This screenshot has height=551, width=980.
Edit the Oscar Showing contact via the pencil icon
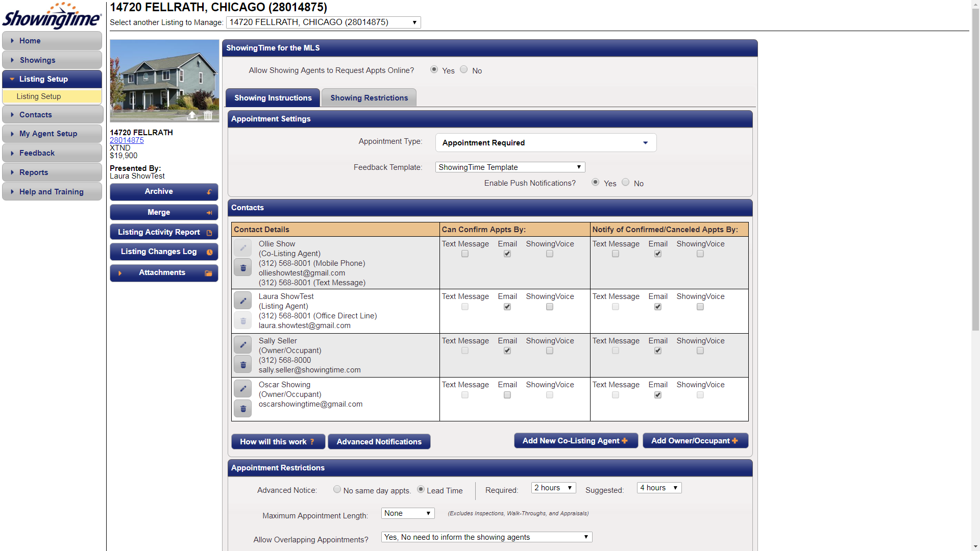click(x=243, y=388)
